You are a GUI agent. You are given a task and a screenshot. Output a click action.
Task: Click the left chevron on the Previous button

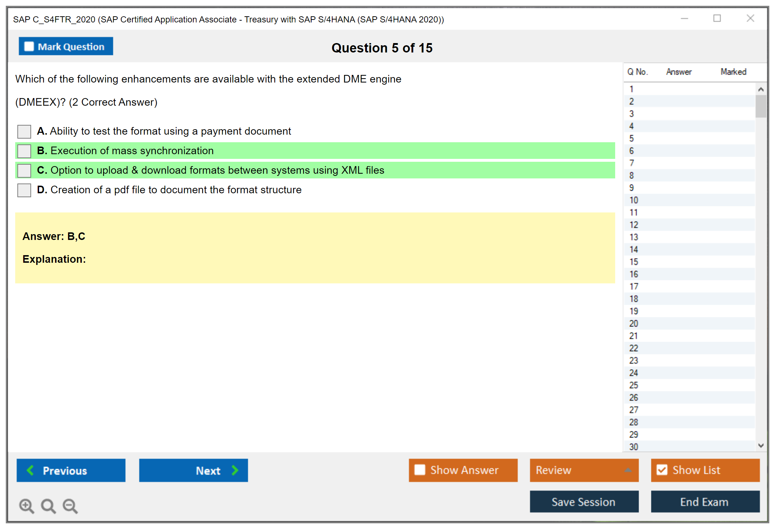coord(30,470)
